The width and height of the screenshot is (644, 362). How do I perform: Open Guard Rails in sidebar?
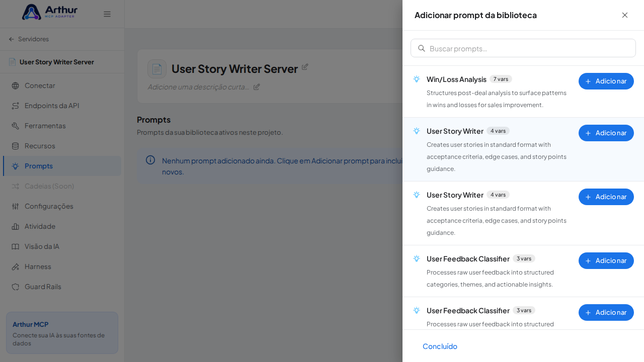point(62,287)
